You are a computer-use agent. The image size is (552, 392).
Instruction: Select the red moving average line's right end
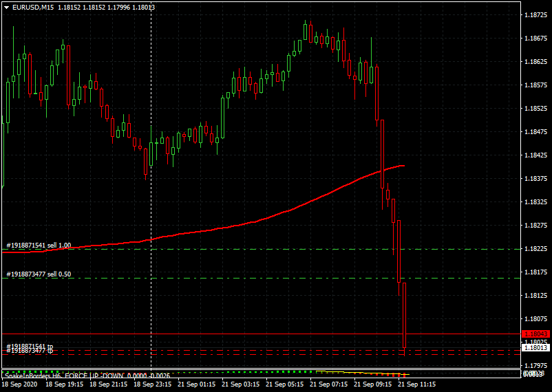(403, 165)
